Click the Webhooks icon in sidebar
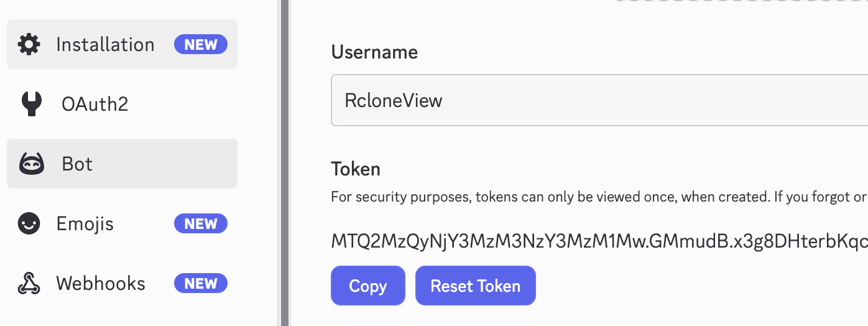Viewport: 868px width, 326px height. pyautogui.click(x=29, y=284)
